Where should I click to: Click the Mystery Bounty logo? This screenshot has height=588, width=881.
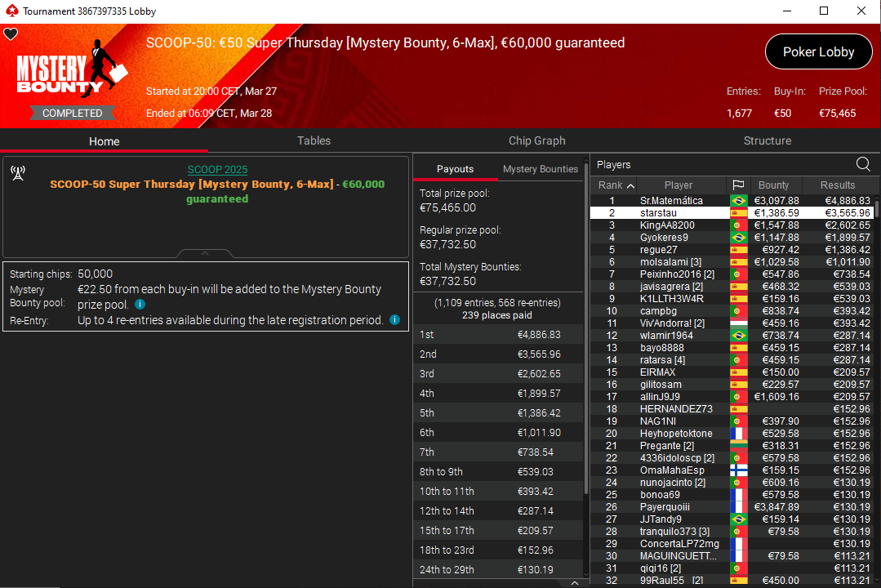click(x=72, y=69)
